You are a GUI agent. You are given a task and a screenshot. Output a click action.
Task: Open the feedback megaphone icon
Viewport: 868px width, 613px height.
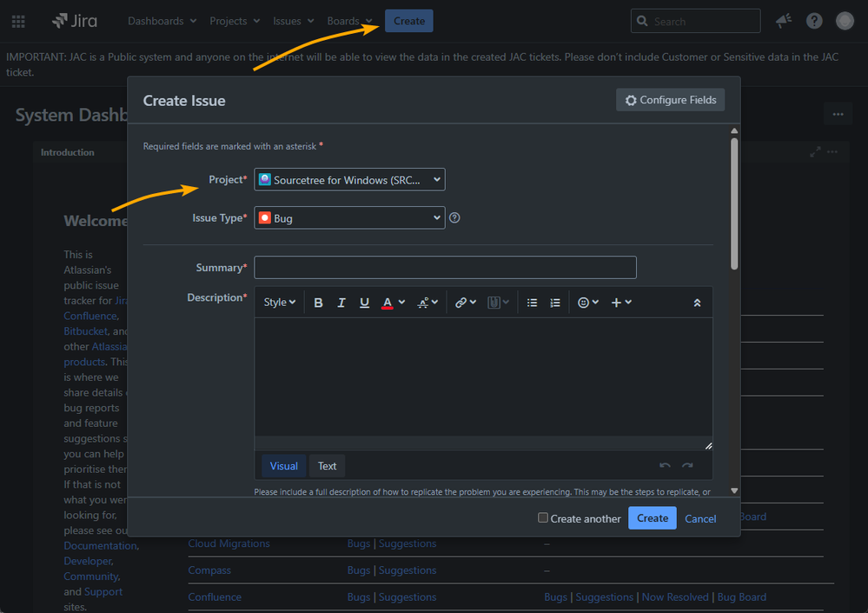pyautogui.click(x=784, y=21)
